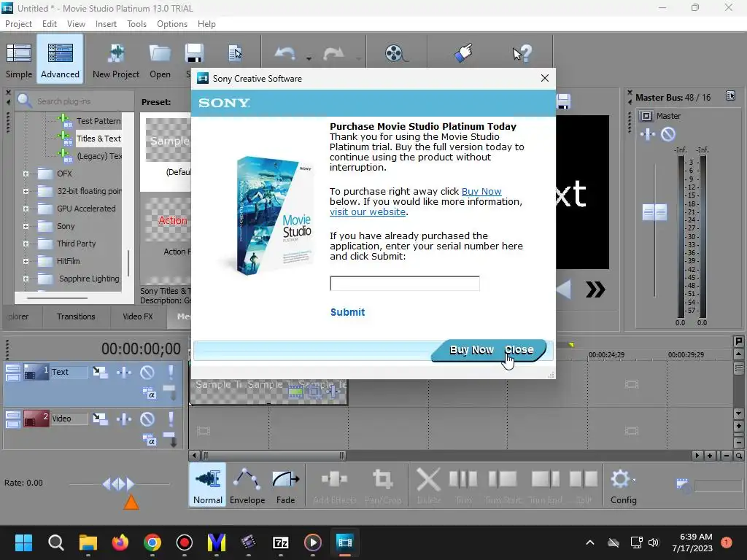747x560 pixels.
Task: Click the serial number input field
Action: [404, 284]
